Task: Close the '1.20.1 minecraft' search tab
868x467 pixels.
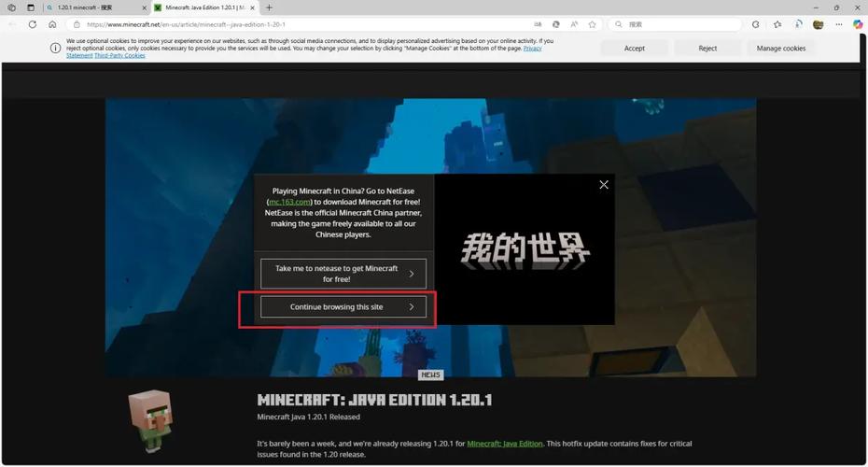Action: click(145, 7)
